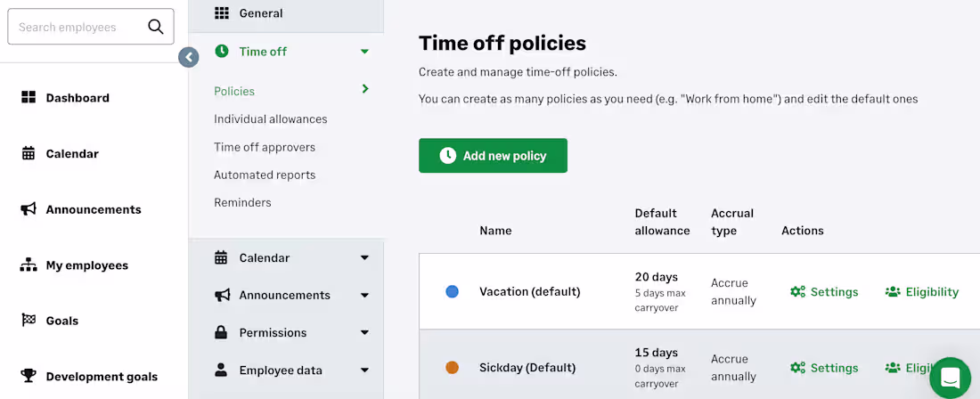Expand the Employee data section
This screenshot has width=980, height=399.
tap(364, 370)
